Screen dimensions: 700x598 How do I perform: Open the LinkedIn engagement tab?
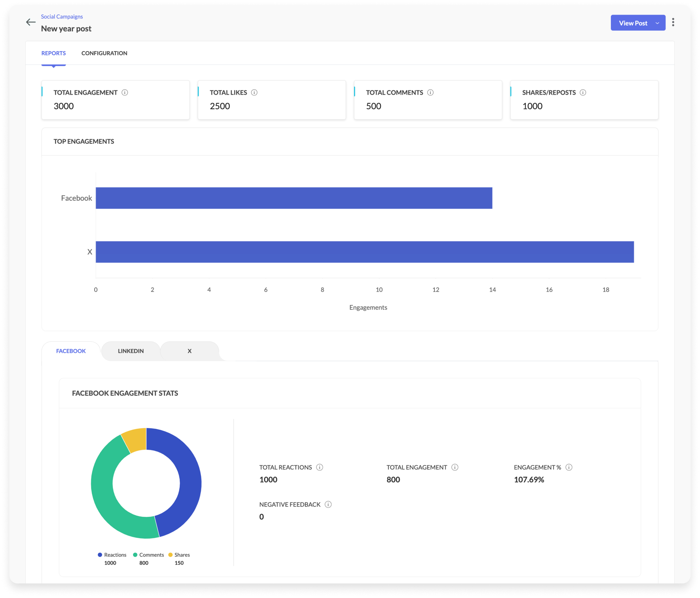(x=131, y=351)
